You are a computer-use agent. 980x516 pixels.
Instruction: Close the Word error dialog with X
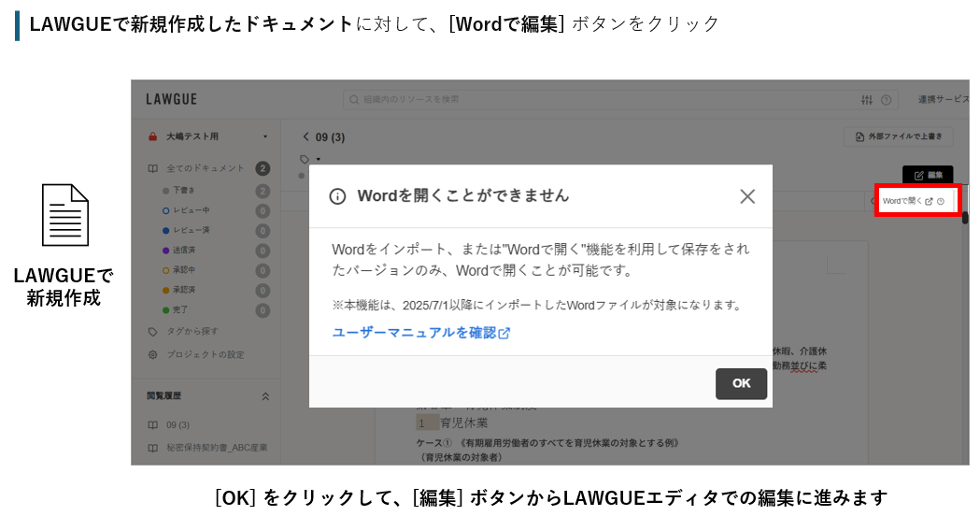(x=746, y=196)
